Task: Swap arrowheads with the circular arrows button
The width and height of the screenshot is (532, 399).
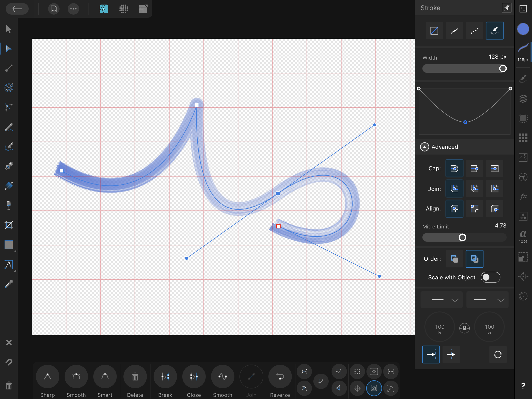Action: [498, 355]
